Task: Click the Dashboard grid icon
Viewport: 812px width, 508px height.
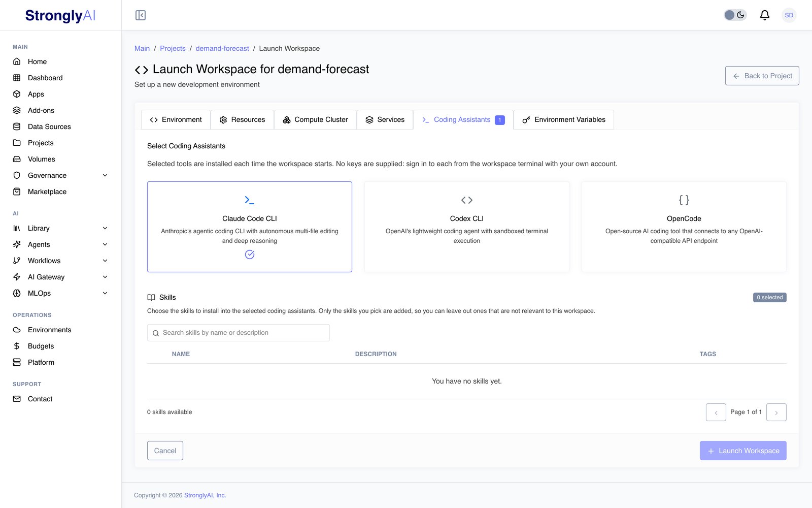Action: (17, 78)
